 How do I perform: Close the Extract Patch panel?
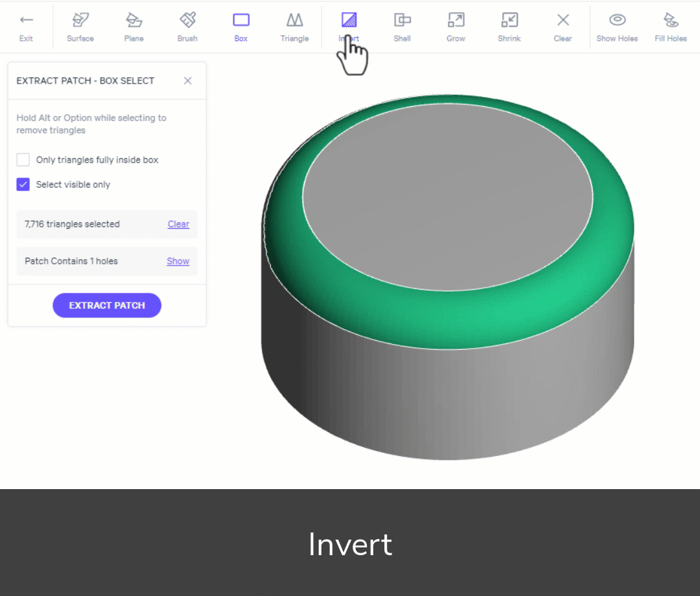(188, 81)
